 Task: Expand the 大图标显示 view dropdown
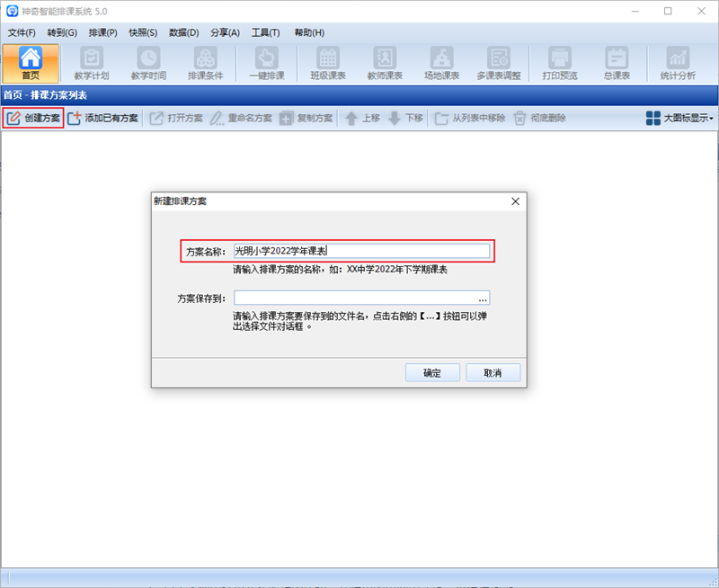[x=679, y=118]
